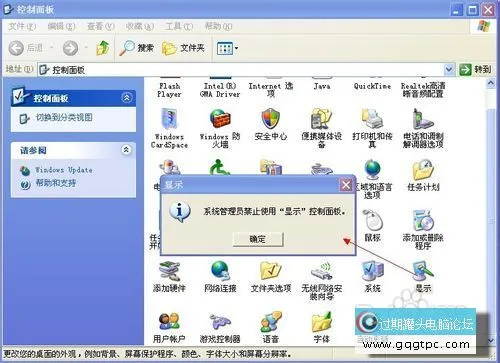
Task: Open back button history dropdown arrow
Action: click(x=52, y=48)
